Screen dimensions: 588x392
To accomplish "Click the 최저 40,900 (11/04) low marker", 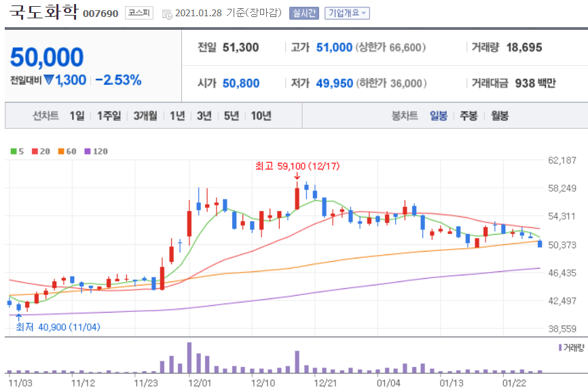I will click(58, 327).
